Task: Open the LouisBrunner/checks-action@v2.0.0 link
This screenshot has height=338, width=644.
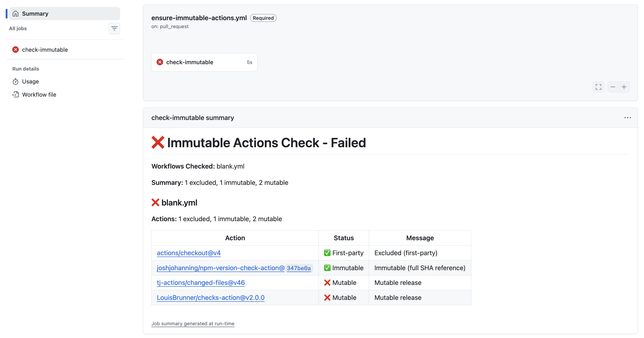Action: (211, 297)
